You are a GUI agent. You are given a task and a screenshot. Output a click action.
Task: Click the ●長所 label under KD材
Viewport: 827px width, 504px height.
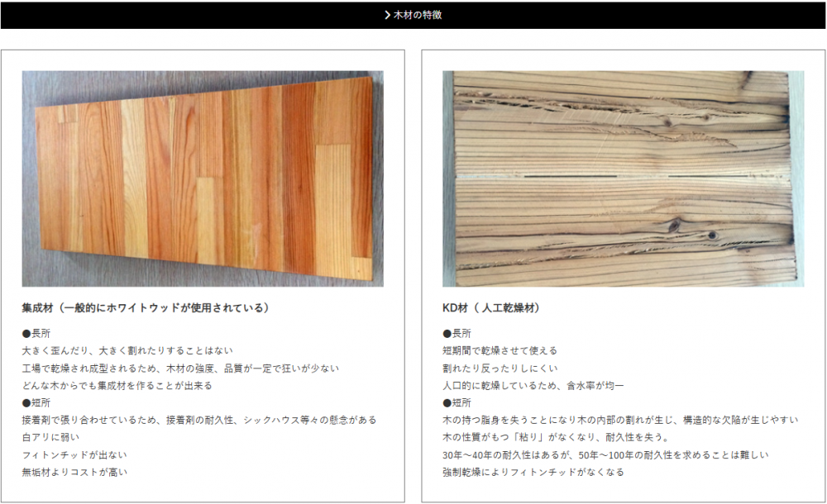(x=457, y=333)
